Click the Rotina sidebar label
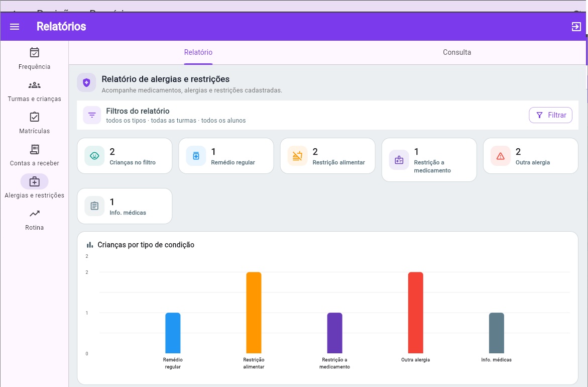The height and width of the screenshot is (387, 588). 35,228
